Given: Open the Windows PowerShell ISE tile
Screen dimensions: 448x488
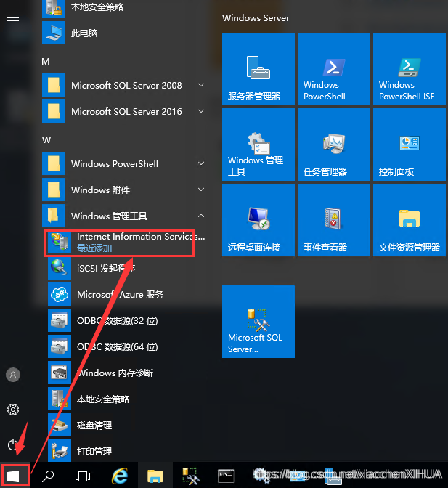Looking at the screenshot, I should (x=410, y=69).
